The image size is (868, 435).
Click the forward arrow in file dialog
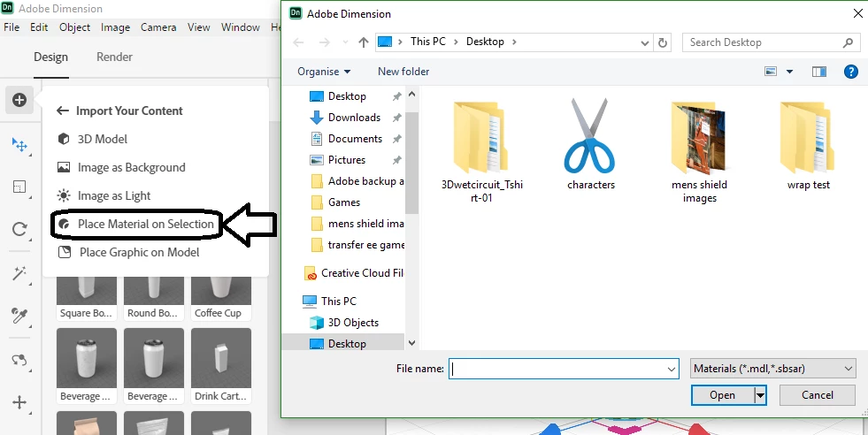tap(325, 42)
